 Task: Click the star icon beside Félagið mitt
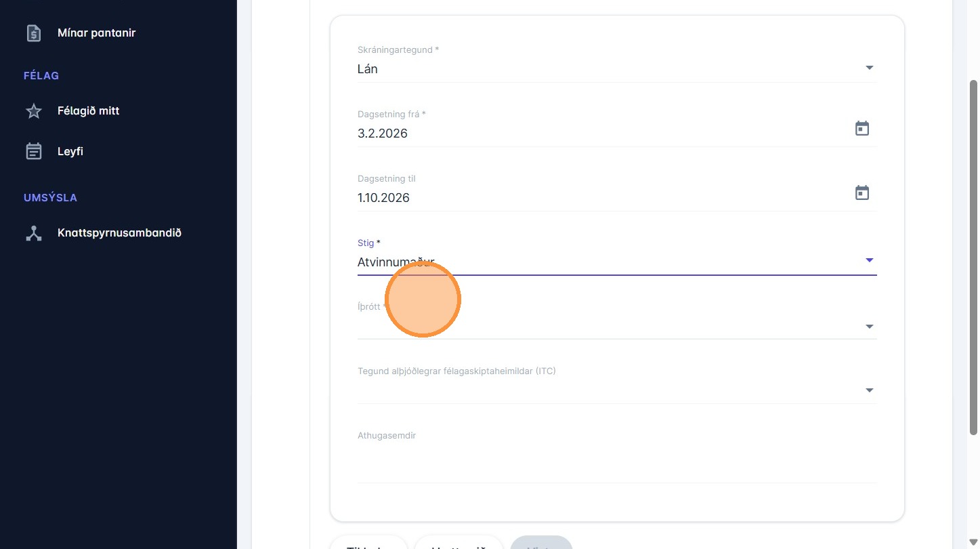(33, 111)
